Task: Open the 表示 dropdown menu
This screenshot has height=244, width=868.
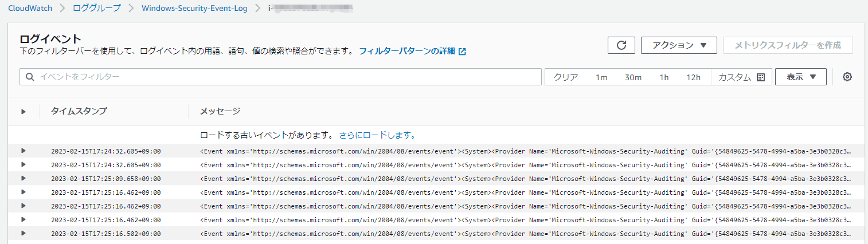Action: click(801, 77)
